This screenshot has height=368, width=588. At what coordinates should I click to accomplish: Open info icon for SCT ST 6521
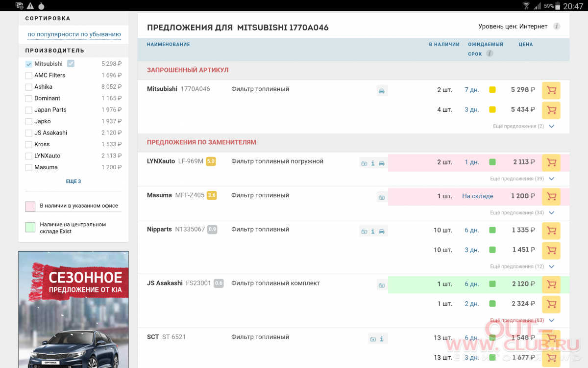(382, 339)
